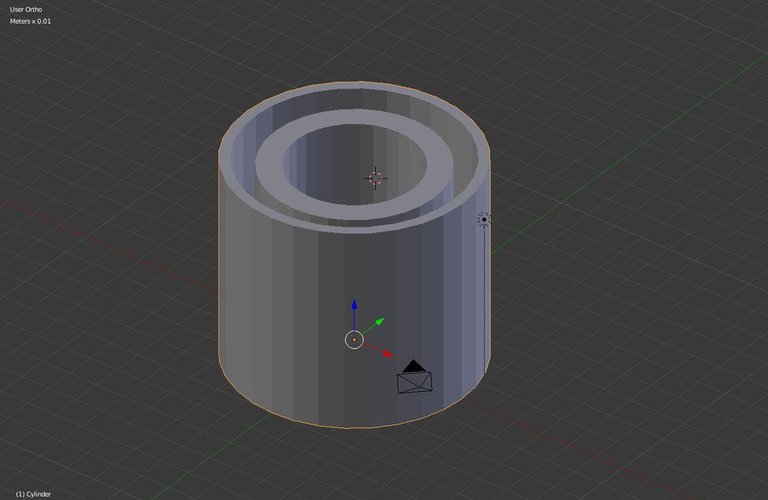This screenshot has width=768, height=500.
Task: Click the 'User Ortho' view label
Action: click(26, 9)
